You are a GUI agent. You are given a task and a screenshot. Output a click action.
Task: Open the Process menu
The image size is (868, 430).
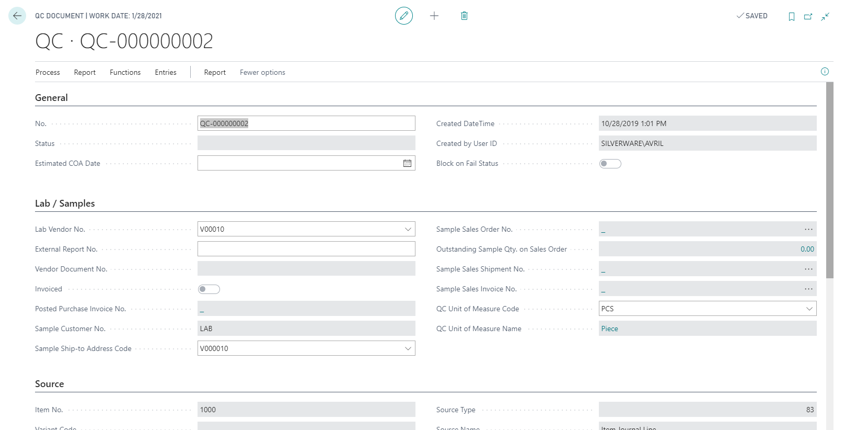pyautogui.click(x=48, y=72)
